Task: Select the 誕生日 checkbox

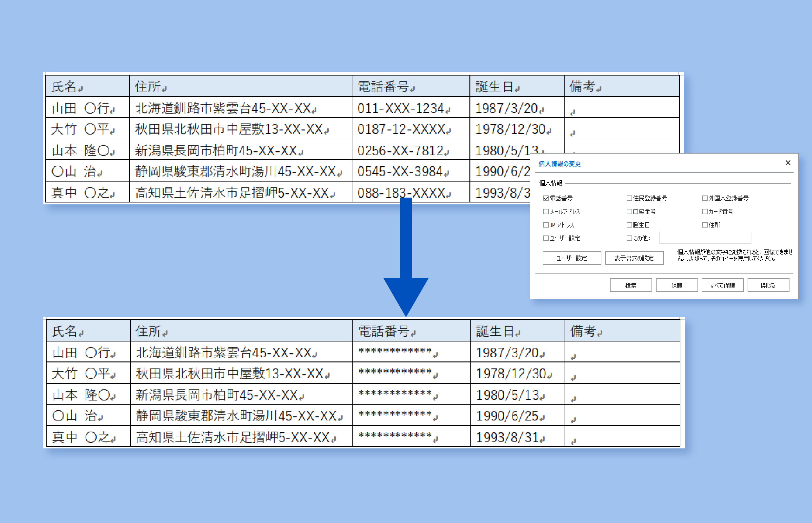Action: [x=629, y=225]
